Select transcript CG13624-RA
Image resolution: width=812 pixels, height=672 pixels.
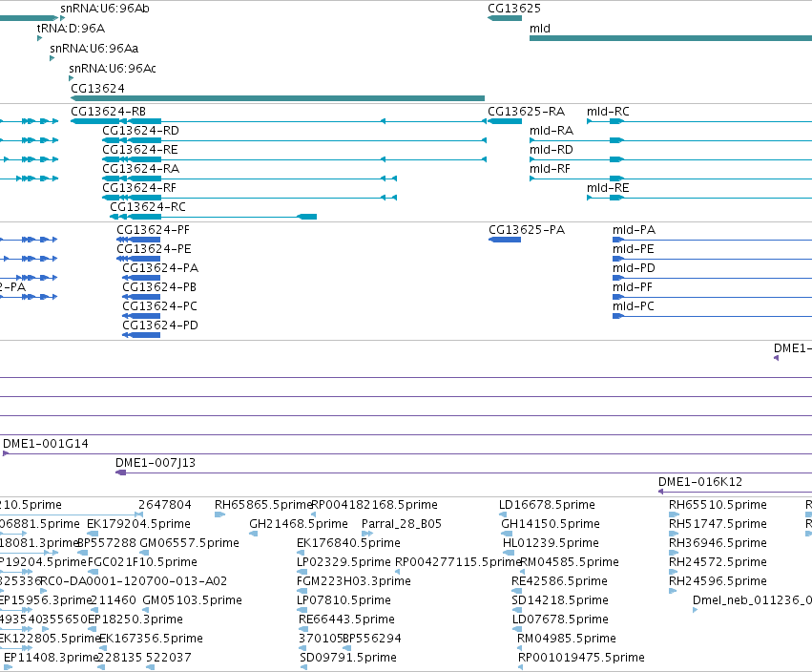point(140,169)
